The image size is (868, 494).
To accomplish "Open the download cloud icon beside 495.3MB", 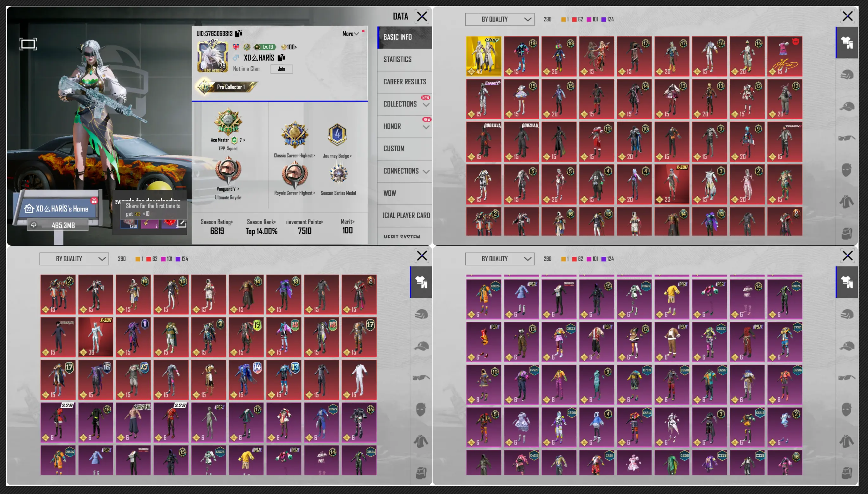I will pos(34,225).
